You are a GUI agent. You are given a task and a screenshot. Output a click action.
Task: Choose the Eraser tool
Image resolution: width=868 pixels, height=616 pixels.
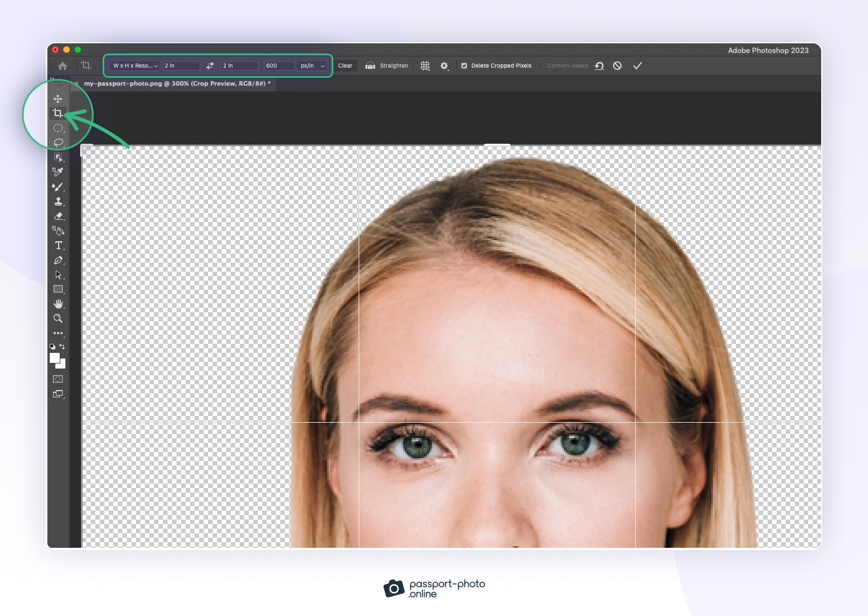[58, 216]
